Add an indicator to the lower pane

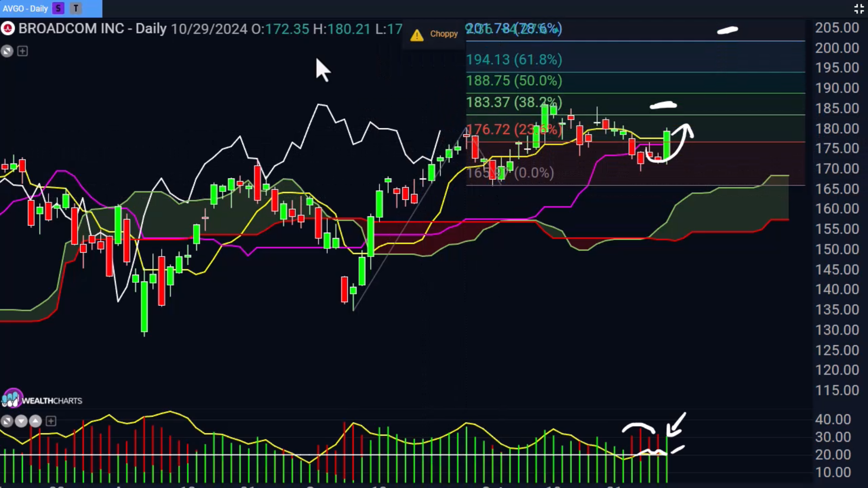51,422
